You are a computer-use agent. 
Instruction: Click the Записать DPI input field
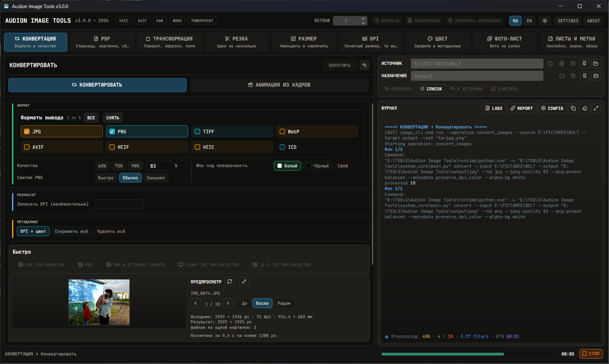coord(119,204)
